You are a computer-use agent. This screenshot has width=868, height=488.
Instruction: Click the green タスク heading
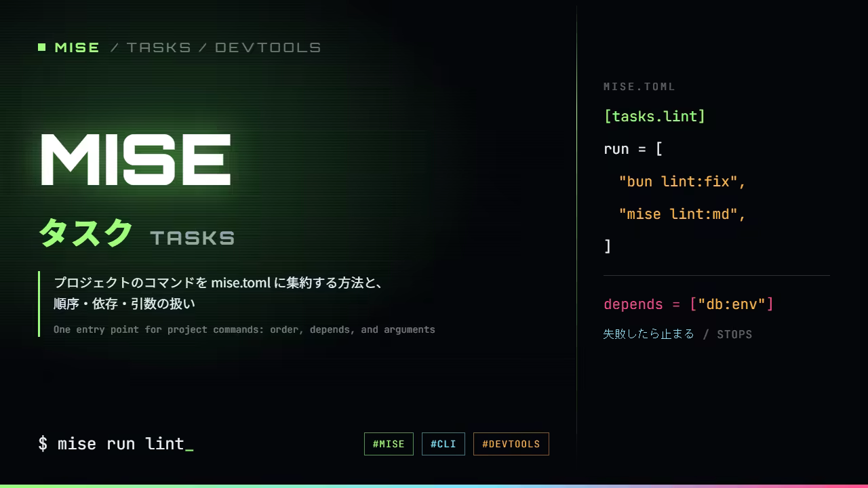tap(85, 232)
